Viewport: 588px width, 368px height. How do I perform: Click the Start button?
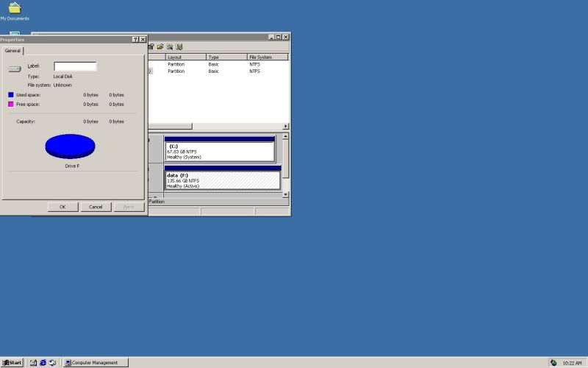[12, 363]
